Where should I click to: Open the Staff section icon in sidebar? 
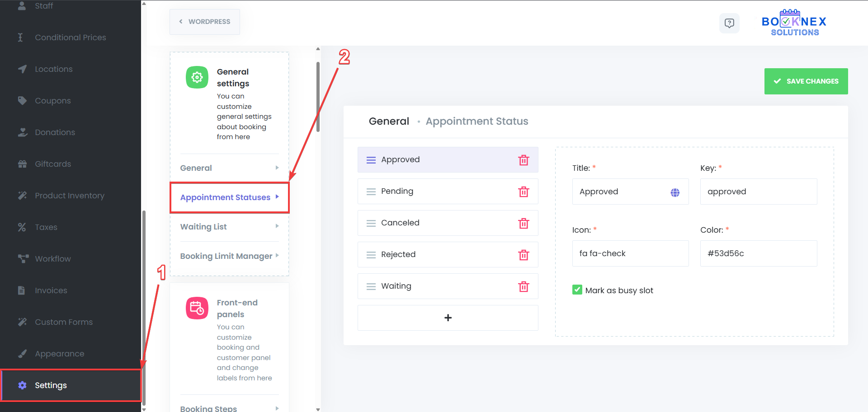pos(23,6)
